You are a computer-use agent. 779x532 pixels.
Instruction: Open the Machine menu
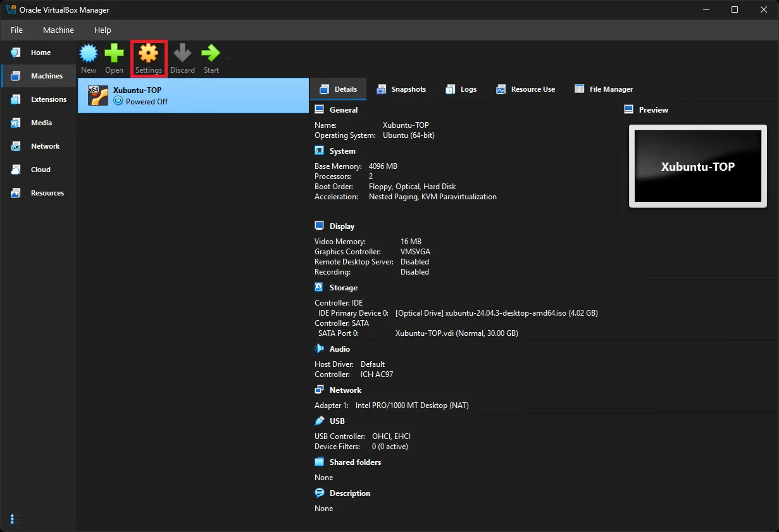click(58, 30)
